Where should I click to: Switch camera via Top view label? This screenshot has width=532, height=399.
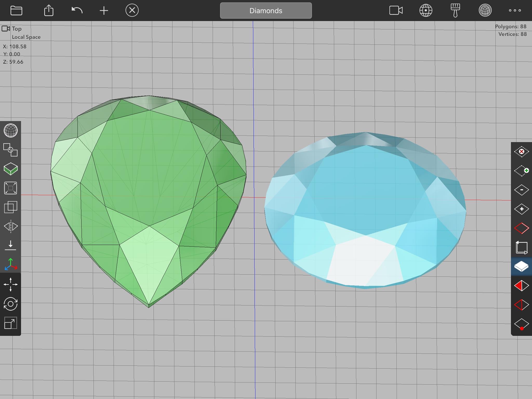(x=16, y=29)
